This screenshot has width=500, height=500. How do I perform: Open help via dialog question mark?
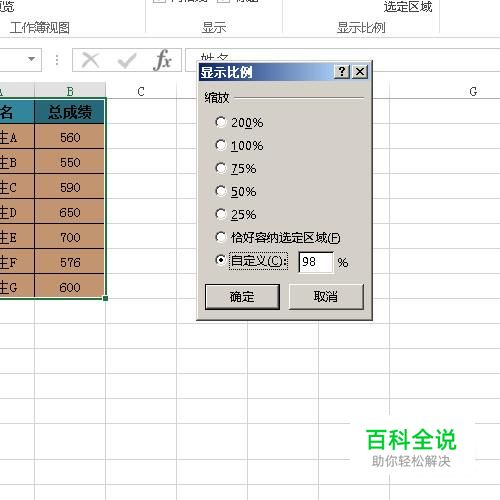(342, 71)
